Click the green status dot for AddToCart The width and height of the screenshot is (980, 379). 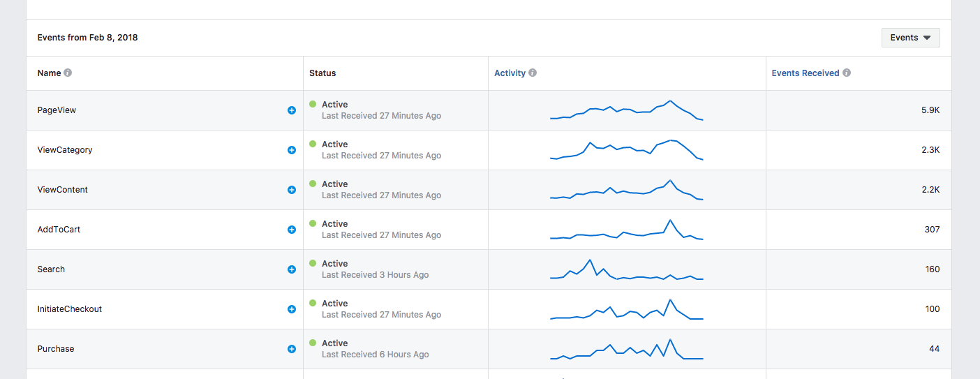pos(313,223)
